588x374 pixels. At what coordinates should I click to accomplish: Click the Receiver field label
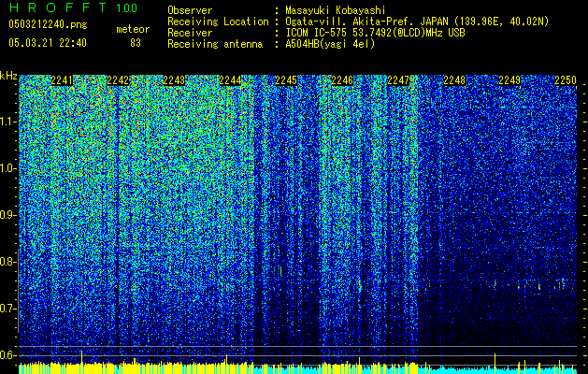click(x=190, y=33)
